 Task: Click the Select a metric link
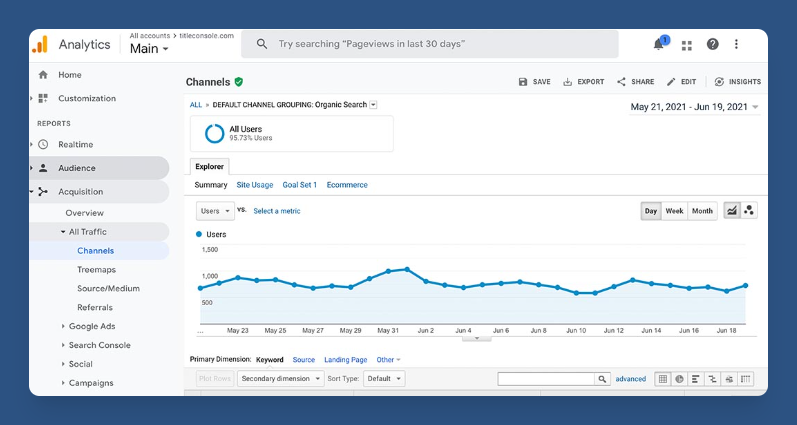277,211
